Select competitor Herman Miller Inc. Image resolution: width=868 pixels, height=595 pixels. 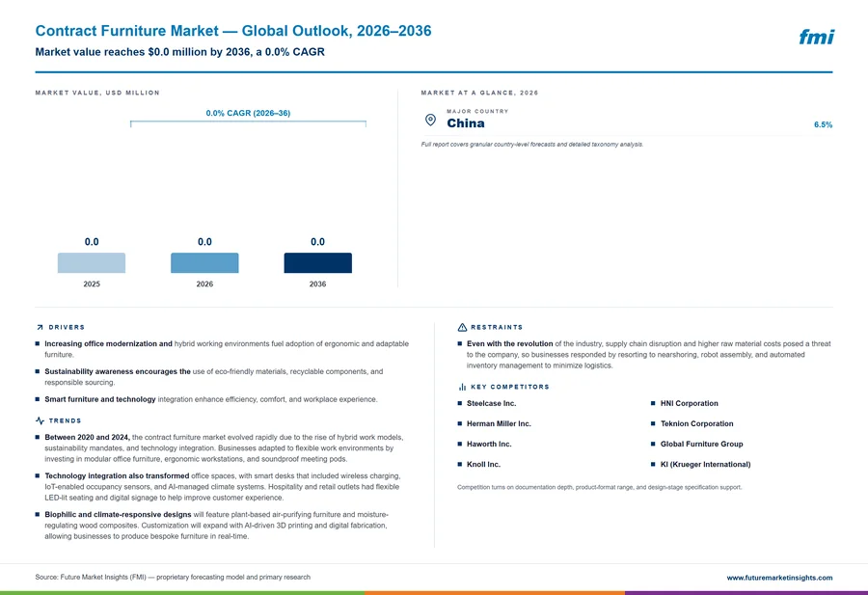pyautogui.click(x=499, y=424)
